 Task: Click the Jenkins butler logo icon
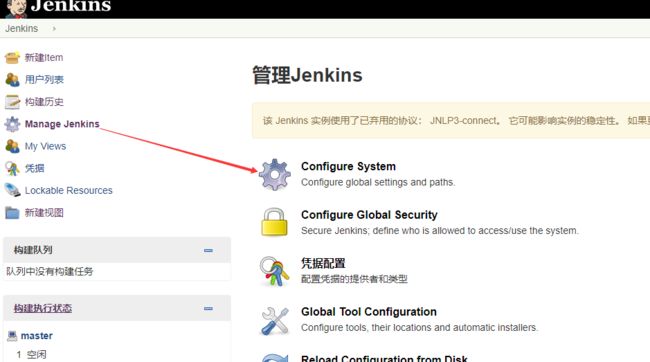16,9
